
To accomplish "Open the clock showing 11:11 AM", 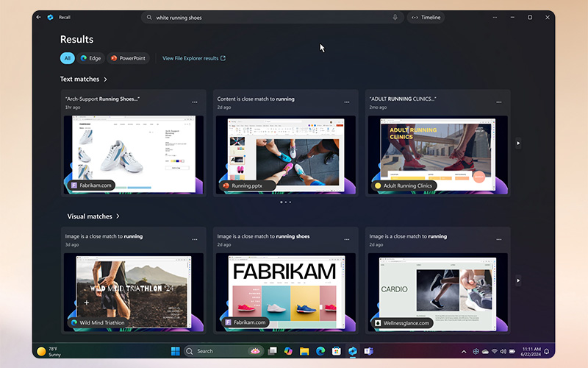I will 531,352.
